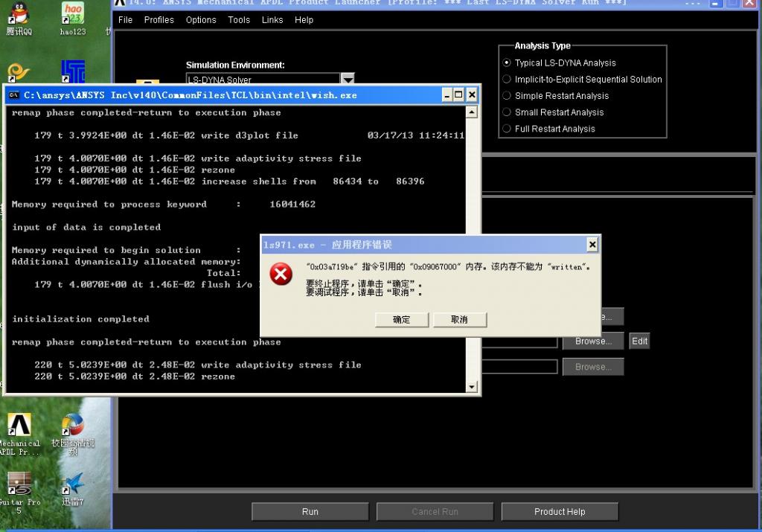Click the console icon in wish.exe title bar
This screenshot has width=762, height=532.
[x=14, y=95]
